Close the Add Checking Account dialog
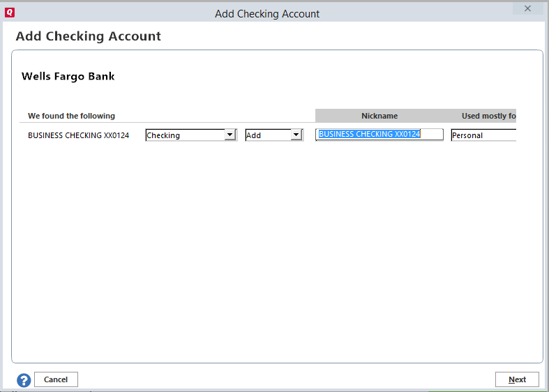The image size is (549, 392). coord(527,8)
